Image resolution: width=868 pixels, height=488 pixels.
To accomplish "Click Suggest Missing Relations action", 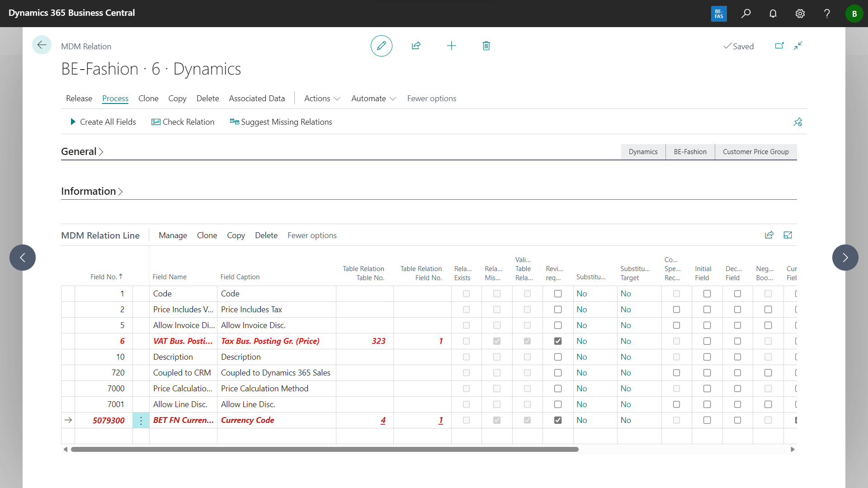I will click(281, 122).
